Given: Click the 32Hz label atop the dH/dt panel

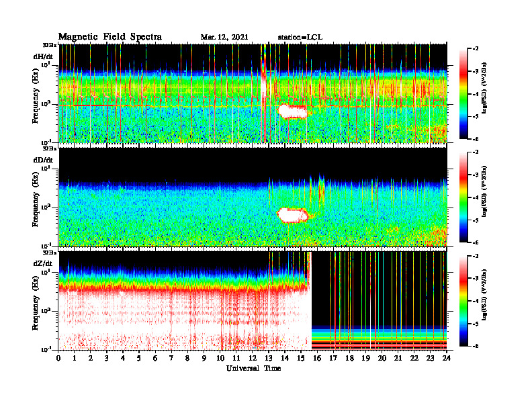Looking at the screenshot, I should (x=50, y=44).
